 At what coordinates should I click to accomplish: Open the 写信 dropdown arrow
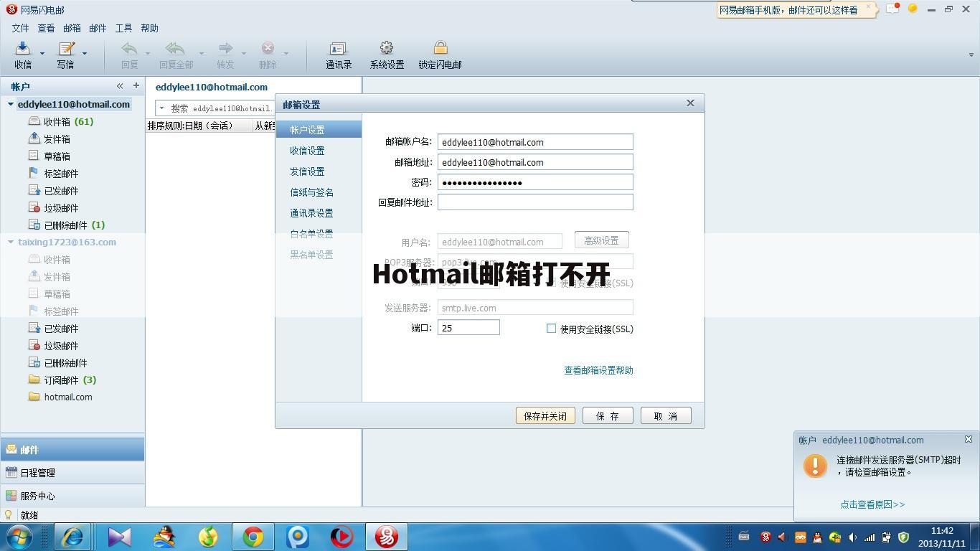(85, 53)
